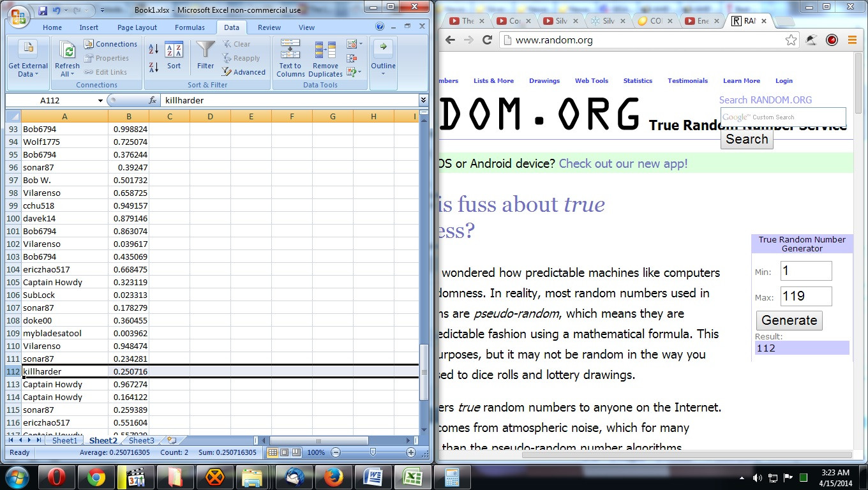The width and height of the screenshot is (868, 490).
Task: Open Excel Help question mark icon
Action: (x=380, y=27)
